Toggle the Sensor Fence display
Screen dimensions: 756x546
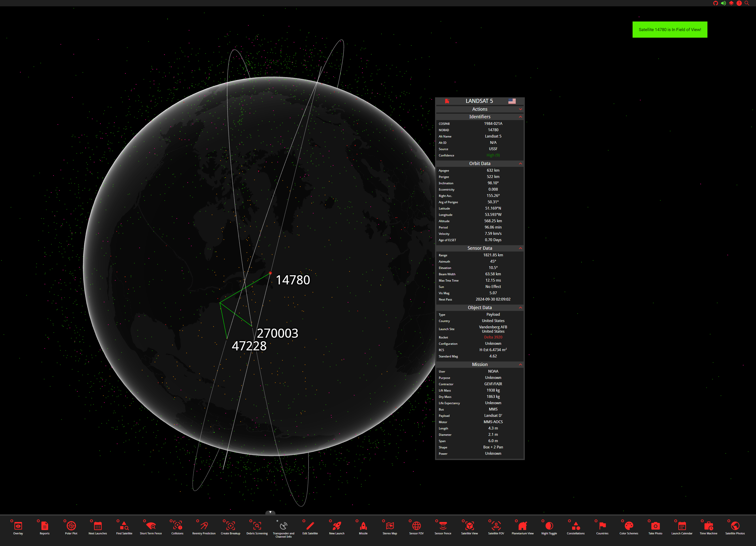[x=443, y=528]
